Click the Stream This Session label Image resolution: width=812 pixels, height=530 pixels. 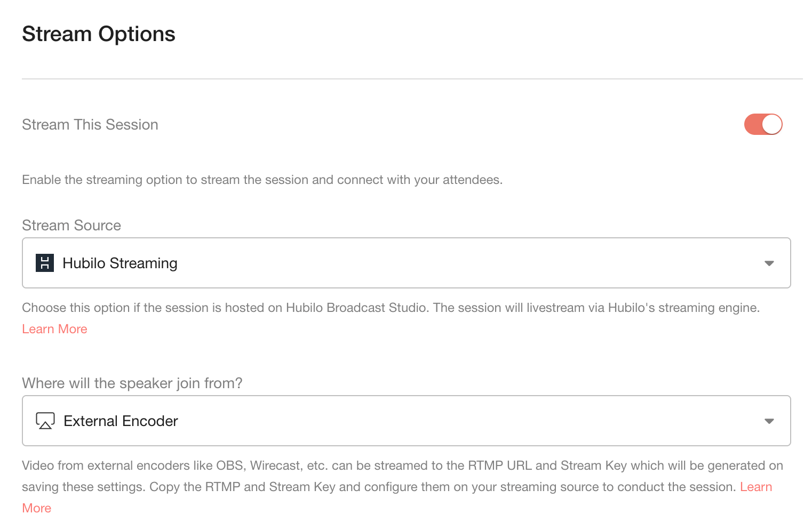tap(90, 125)
